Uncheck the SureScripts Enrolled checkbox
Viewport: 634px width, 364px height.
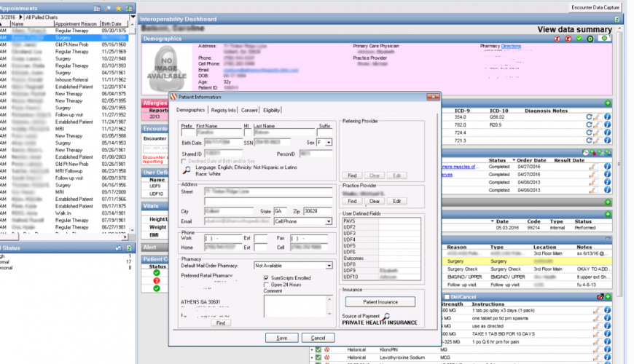click(266, 277)
